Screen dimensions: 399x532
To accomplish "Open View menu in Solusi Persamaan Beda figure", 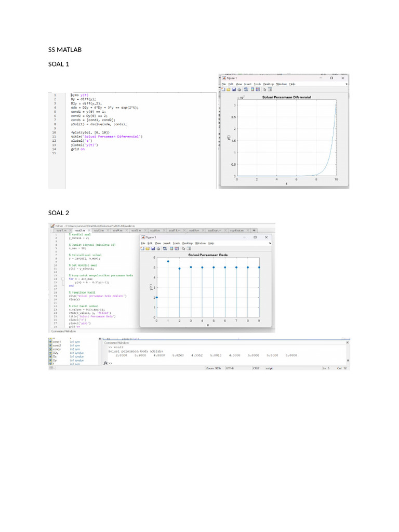I will click(x=158, y=243).
